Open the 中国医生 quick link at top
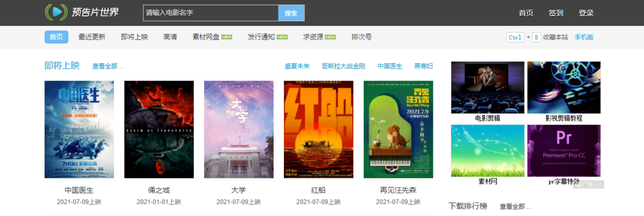The width and height of the screenshot is (644, 216). point(390,66)
